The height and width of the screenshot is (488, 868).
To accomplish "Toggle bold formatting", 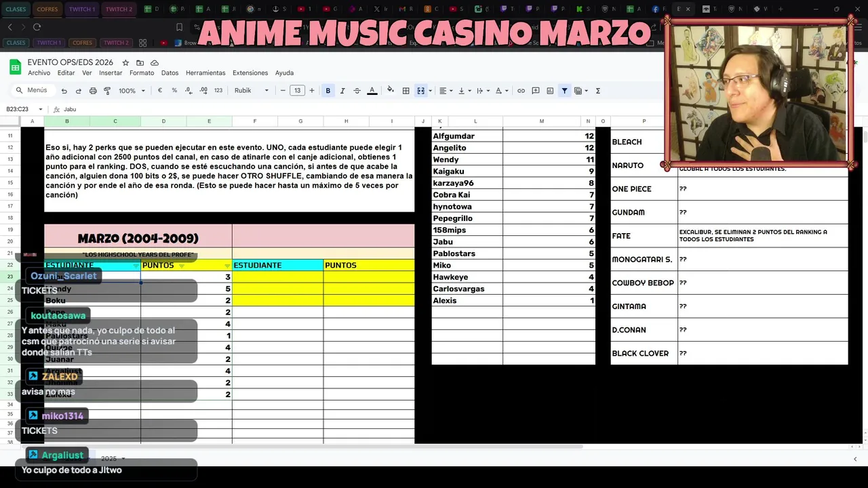I will coord(328,91).
